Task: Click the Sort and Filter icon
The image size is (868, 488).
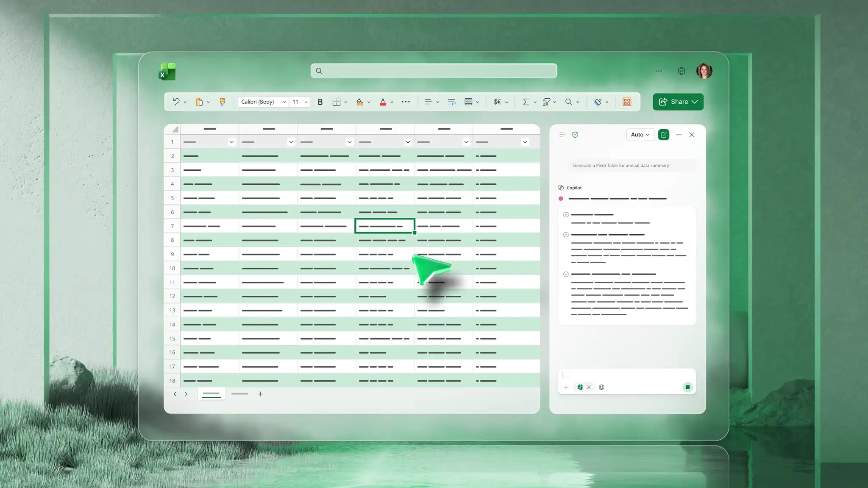Action: click(x=546, y=102)
